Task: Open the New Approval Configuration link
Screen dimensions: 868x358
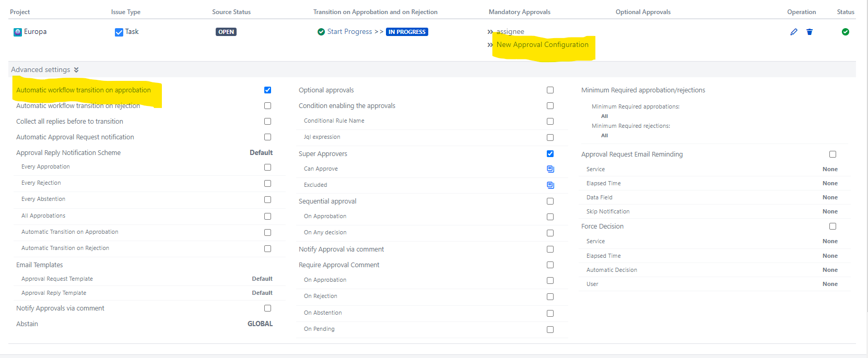Action: (542, 45)
